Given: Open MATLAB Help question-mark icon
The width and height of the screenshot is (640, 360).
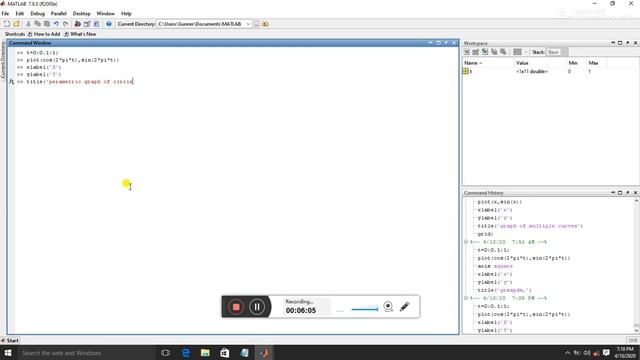Looking at the screenshot, I should (109, 24).
